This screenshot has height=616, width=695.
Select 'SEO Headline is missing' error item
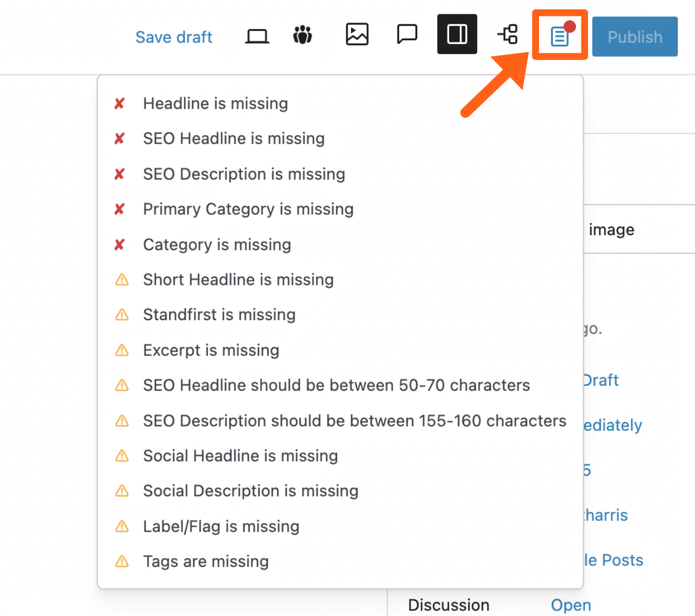[234, 139]
